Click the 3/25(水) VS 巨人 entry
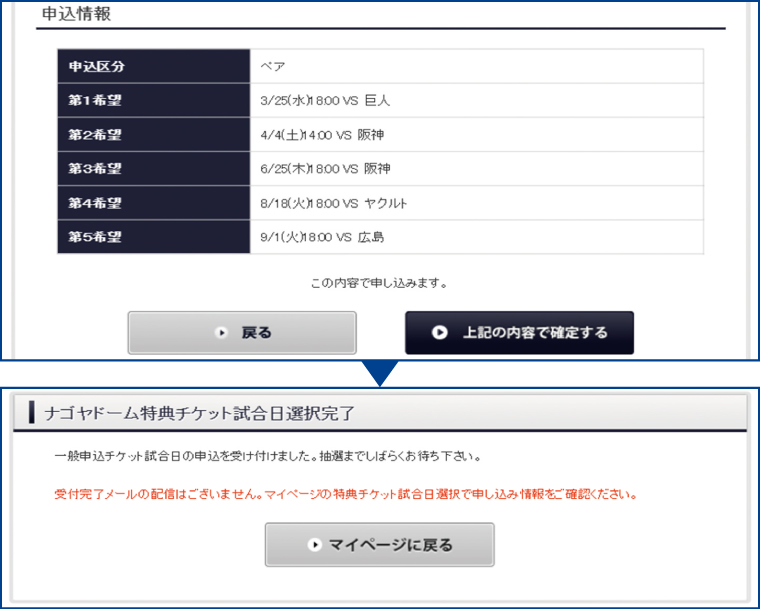 [476, 100]
